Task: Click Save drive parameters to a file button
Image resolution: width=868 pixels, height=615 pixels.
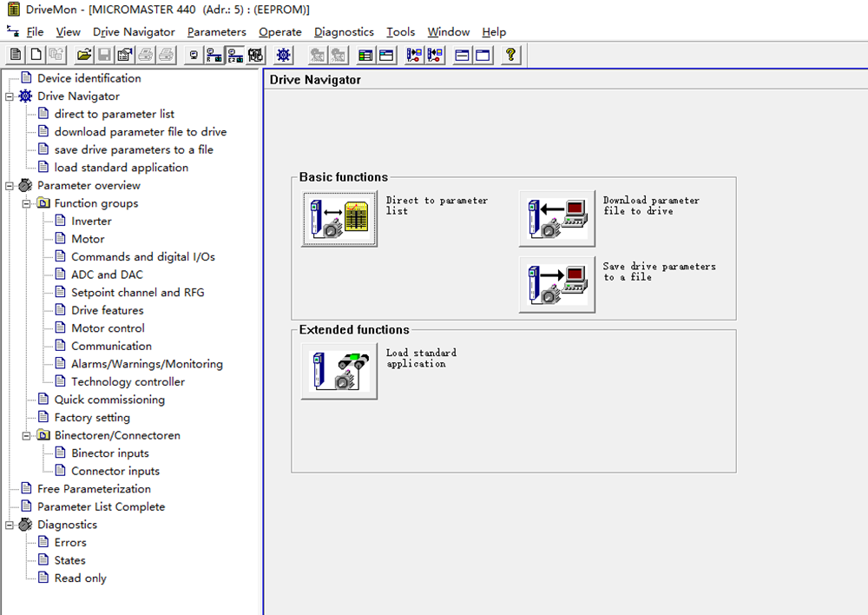Action: click(557, 284)
